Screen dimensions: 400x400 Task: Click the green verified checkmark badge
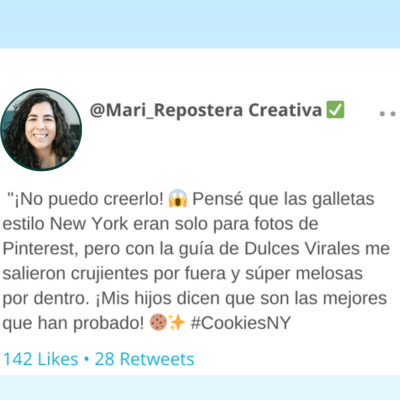(335, 110)
